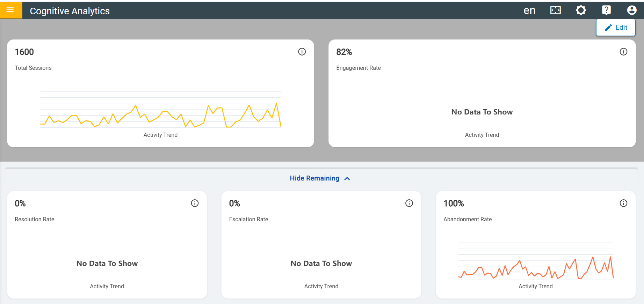This screenshot has height=304, width=644.
Task: Click the fullscreen icon in header
Action: [x=555, y=10]
